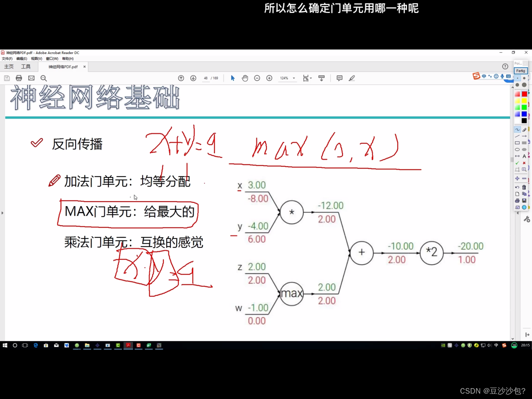
Task: Click the read mode scrolling icon
Action: [321, 78]
